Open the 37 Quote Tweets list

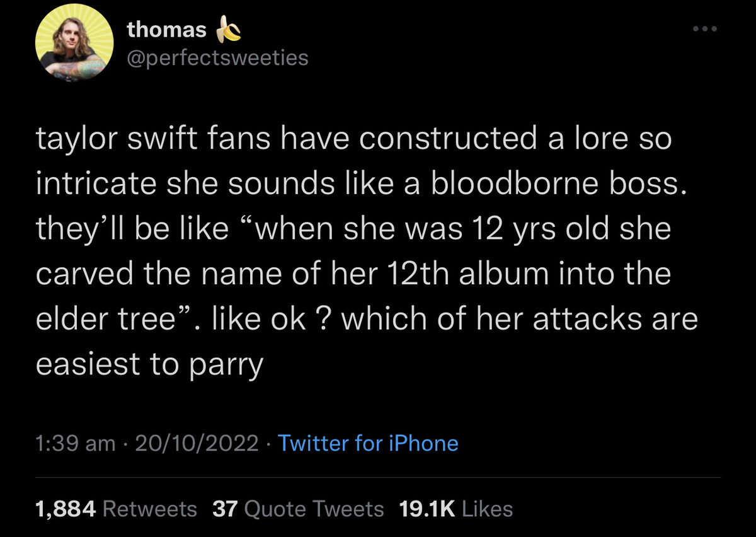coord(298,508)
